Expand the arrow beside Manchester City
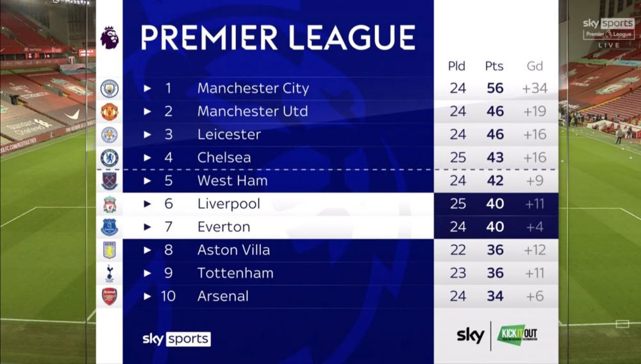 point(147,88)
